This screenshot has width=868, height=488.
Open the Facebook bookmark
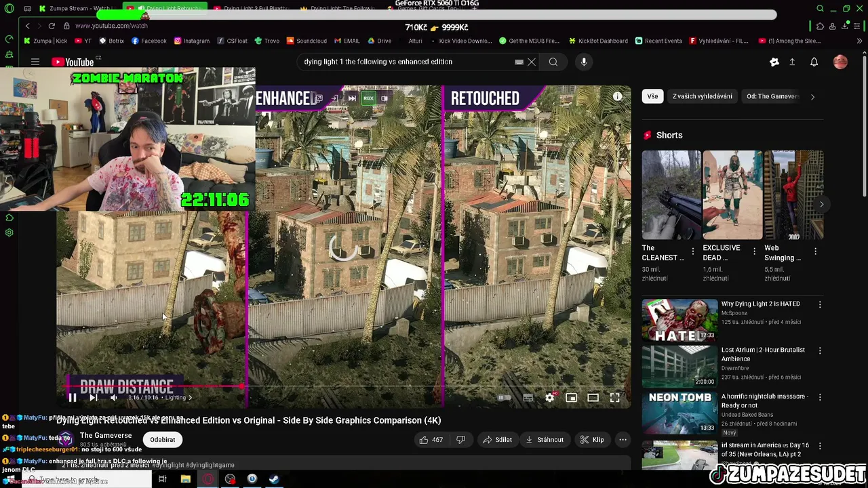149,41
